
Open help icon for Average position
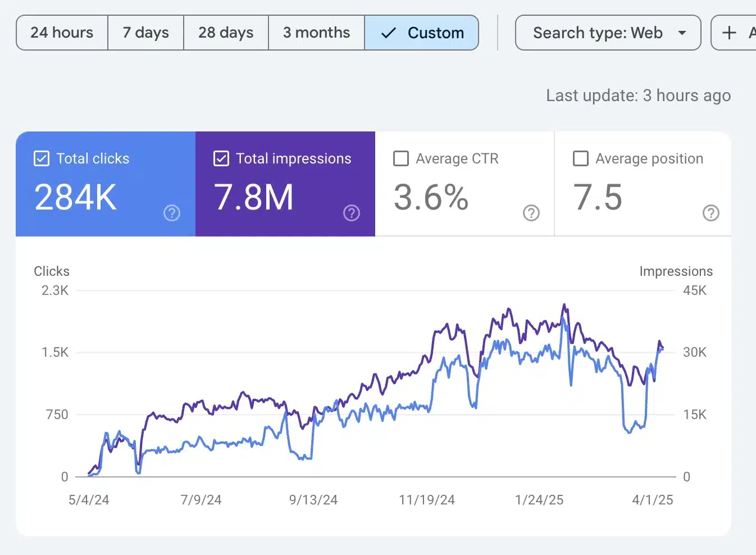711,213
